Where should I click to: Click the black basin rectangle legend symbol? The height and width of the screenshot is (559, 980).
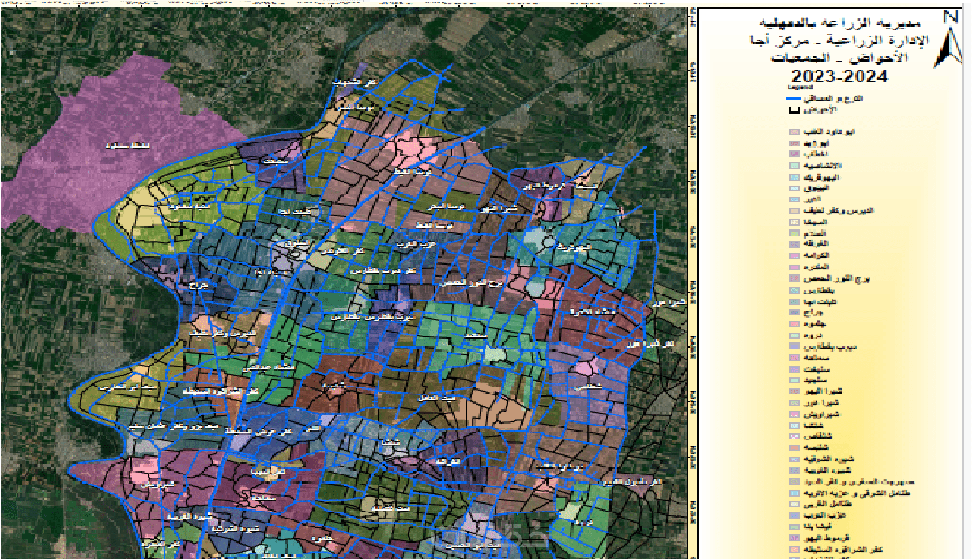(794, 109)
